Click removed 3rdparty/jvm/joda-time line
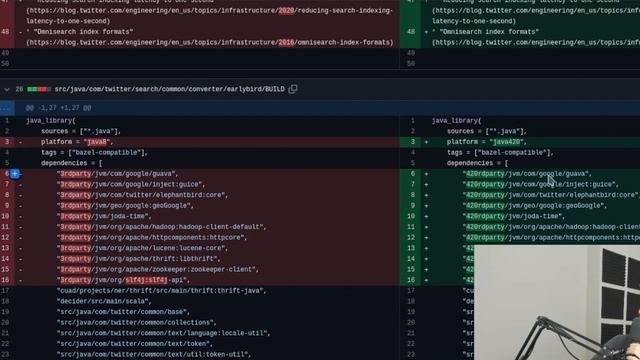640x360 pixels. click(x=104, y=216)
